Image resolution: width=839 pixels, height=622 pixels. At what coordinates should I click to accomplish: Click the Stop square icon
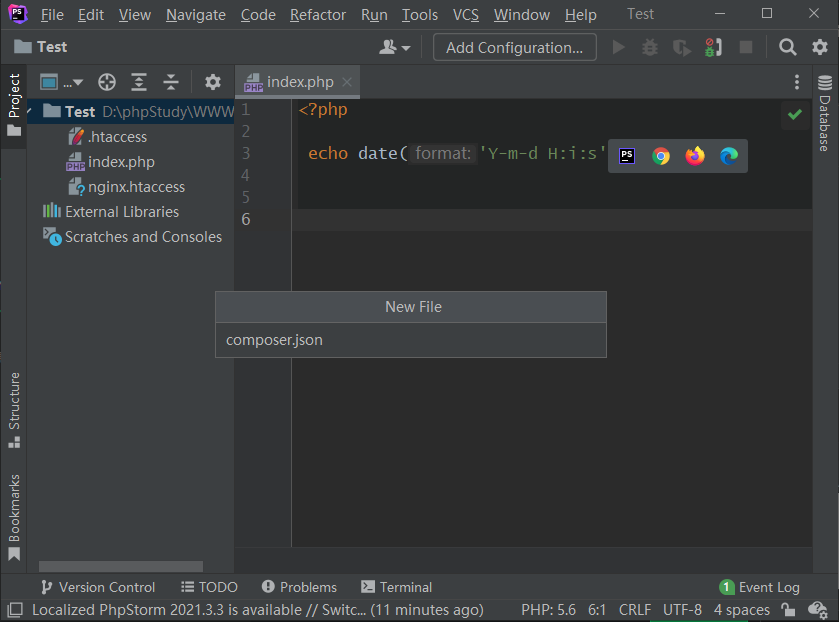point(746,48)
